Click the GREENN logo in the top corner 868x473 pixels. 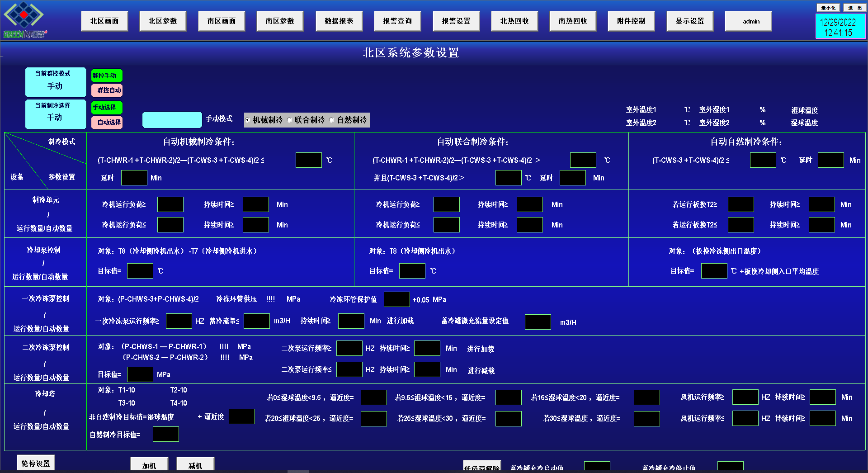pos(24,20)
